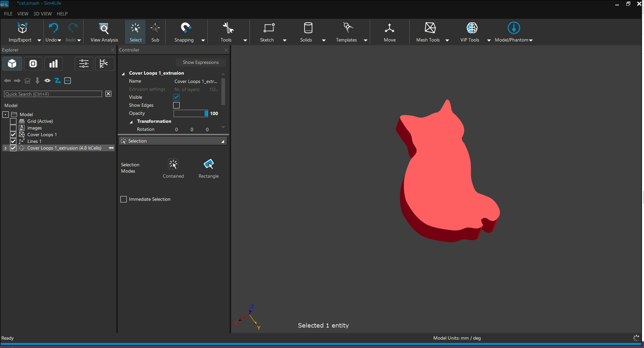Viewport: 644px width, 348px height.
Task: Expand Cover Loops 1_extrusion tree item
Action: (6, 148)
